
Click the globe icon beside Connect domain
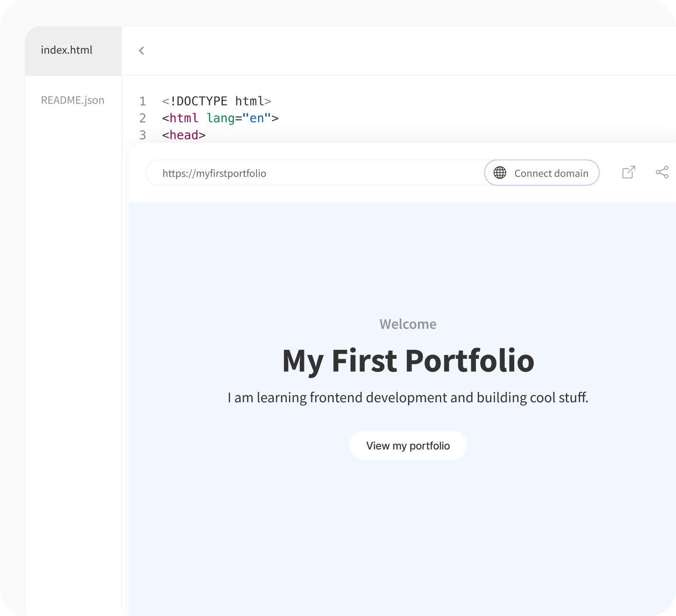pos(500,173)
